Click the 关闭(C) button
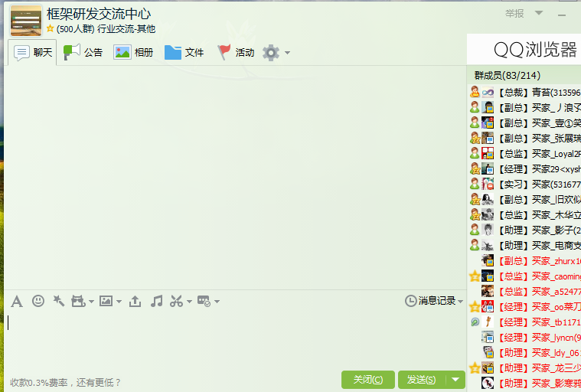 coord(368,380)
